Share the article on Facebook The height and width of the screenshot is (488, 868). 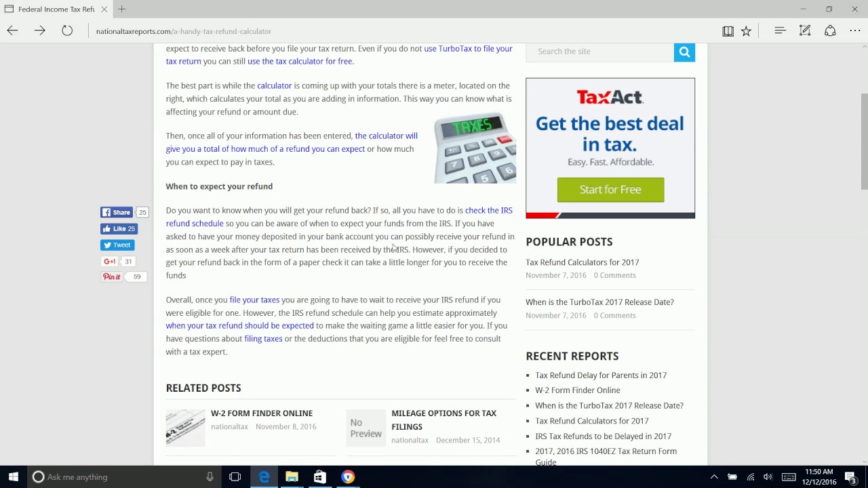(117, 212)
